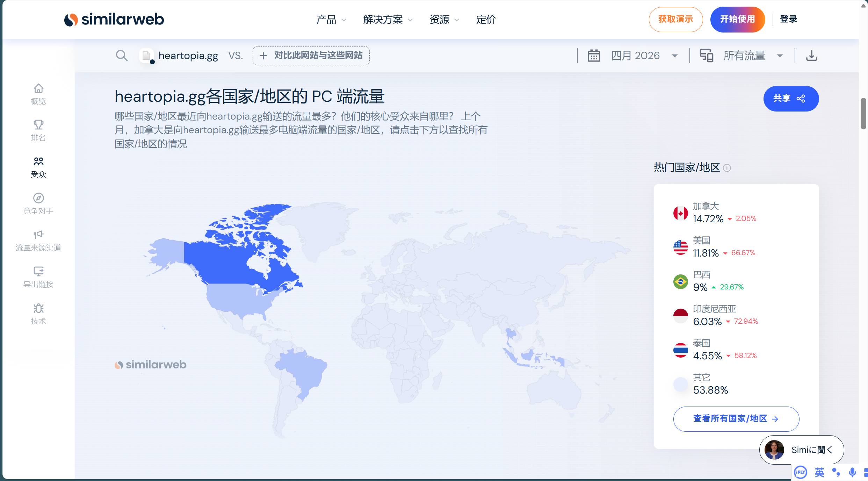Click the 登录 login link
The width and height of the screenshot is (868, 481).
coord(788,19)
